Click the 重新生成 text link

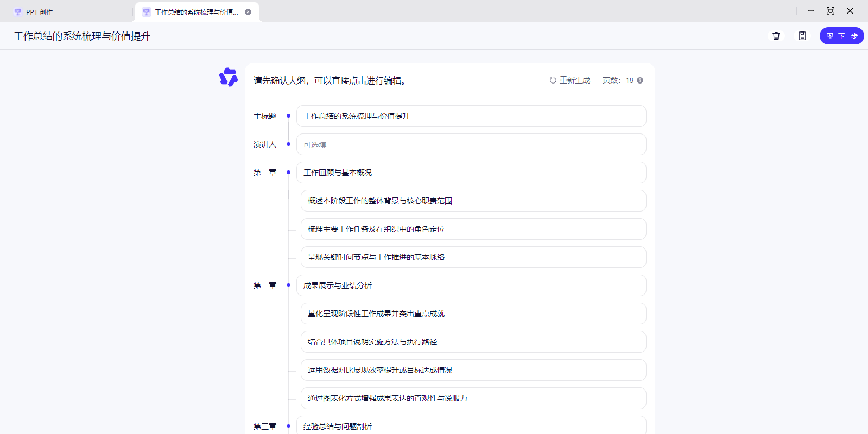[x=575, y=80]
